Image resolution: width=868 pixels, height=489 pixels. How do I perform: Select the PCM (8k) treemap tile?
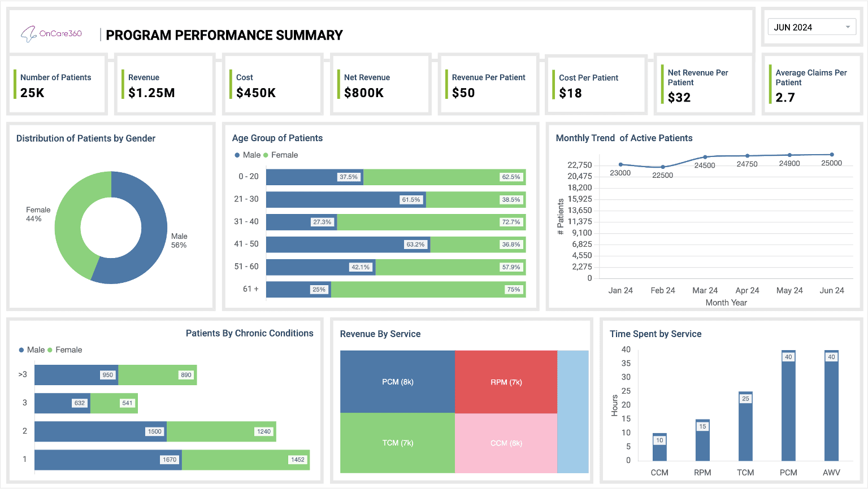397,382
